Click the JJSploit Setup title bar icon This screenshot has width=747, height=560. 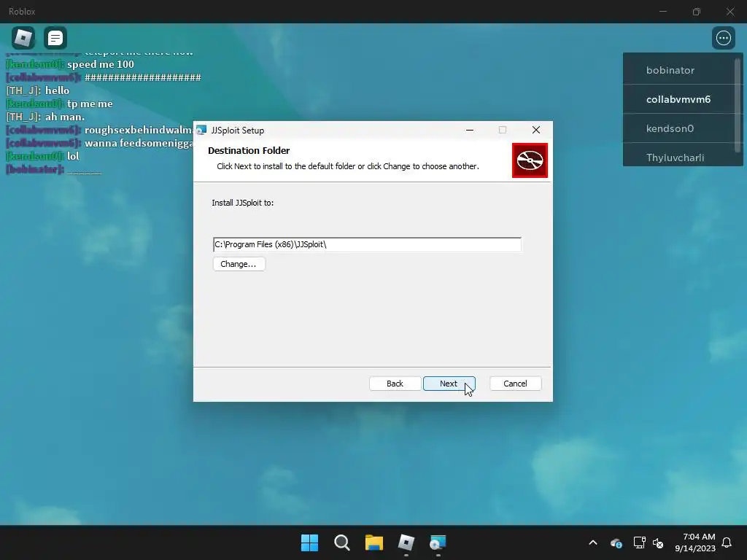[x=201, y=130]
